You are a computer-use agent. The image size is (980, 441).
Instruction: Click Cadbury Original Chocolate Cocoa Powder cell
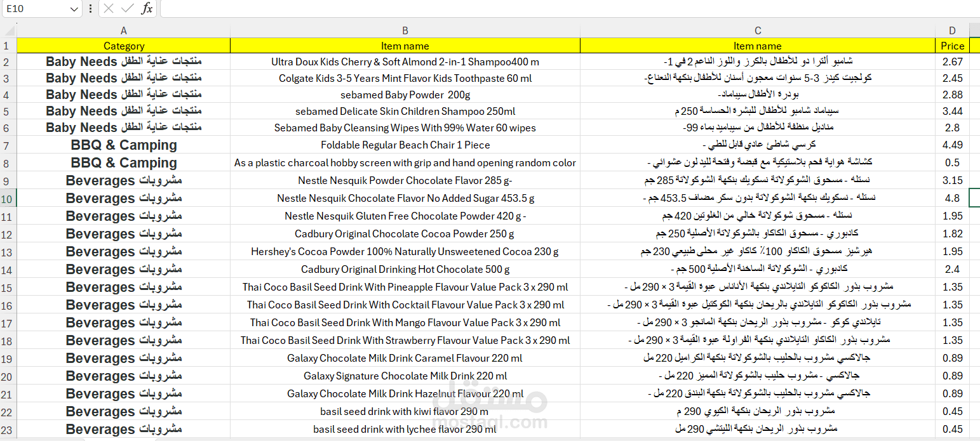point(405,234)
